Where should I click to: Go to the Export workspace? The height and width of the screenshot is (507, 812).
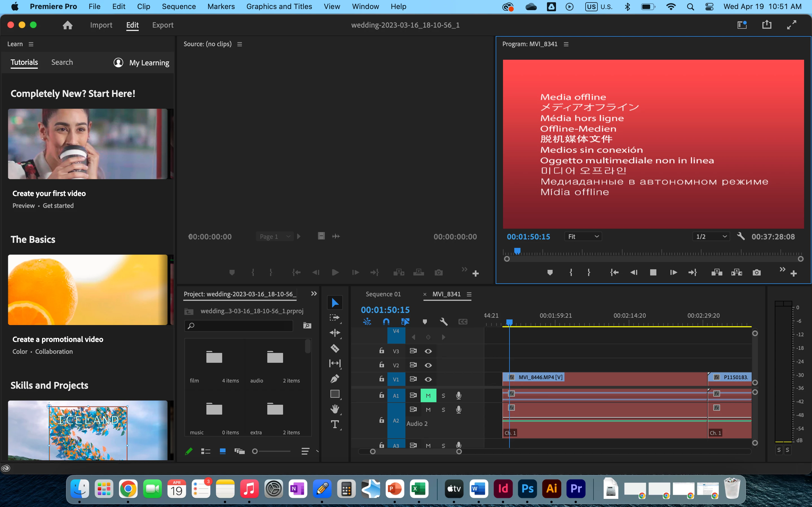tap(162, 25)
